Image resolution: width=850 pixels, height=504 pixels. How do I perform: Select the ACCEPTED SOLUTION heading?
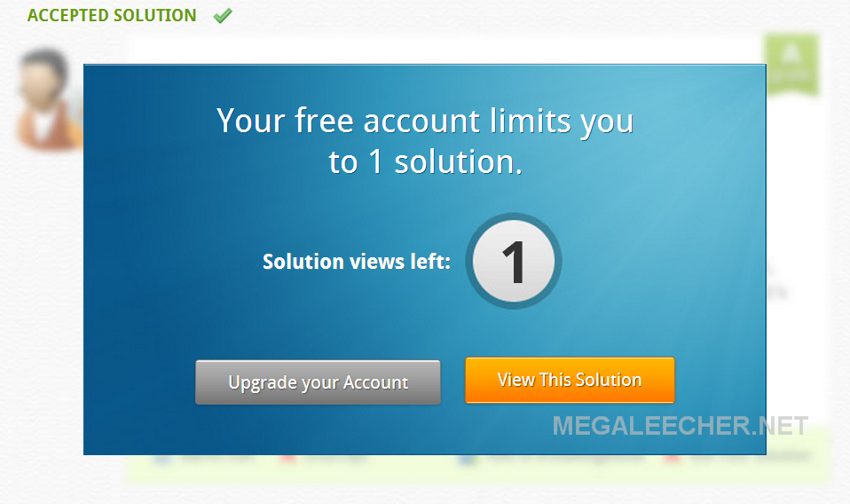(x=112, y=16)
